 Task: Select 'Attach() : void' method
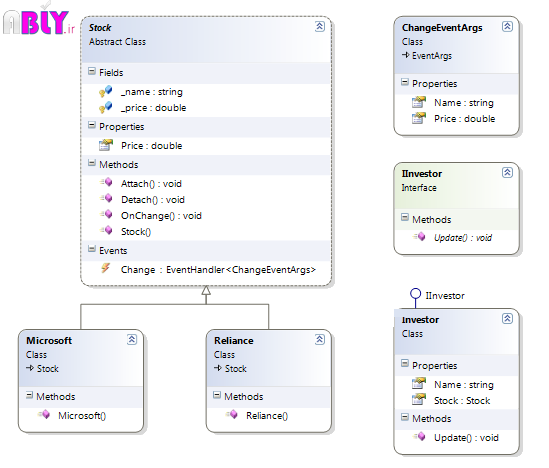(151, 183)
